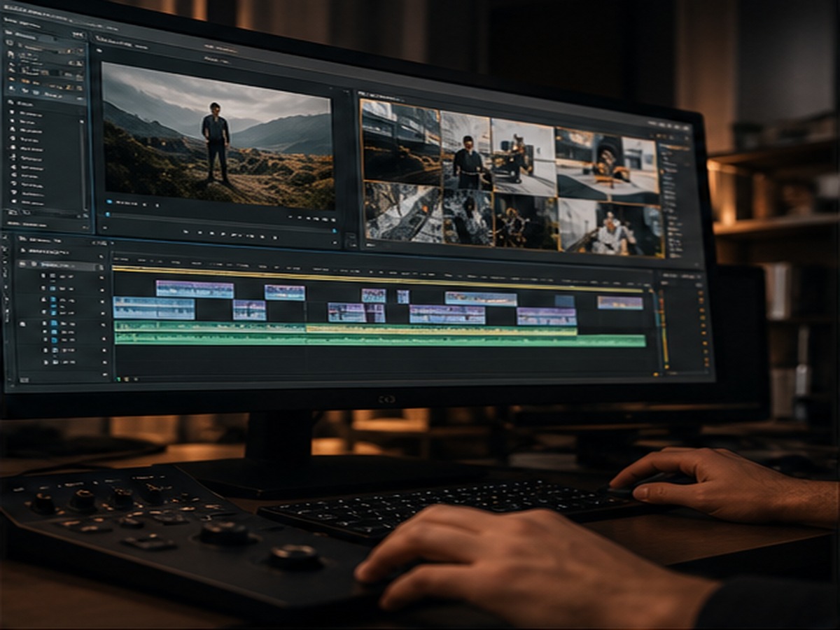Click the source preview of man on hillside
Viewport: 840px width, 630px height.
[x=218, y=136]
